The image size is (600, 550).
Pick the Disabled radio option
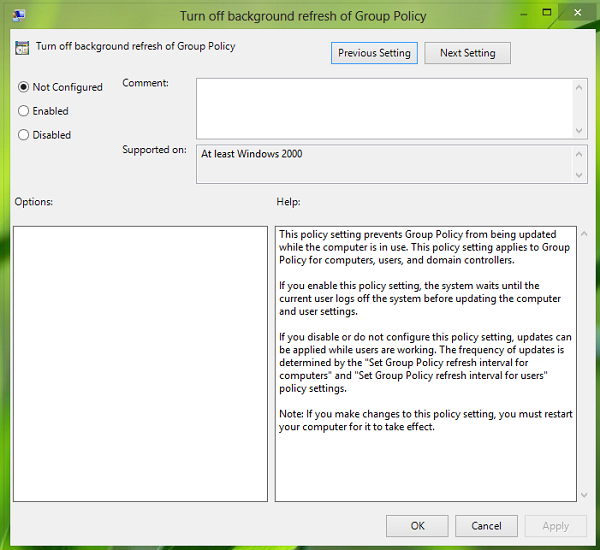point(24,135)
